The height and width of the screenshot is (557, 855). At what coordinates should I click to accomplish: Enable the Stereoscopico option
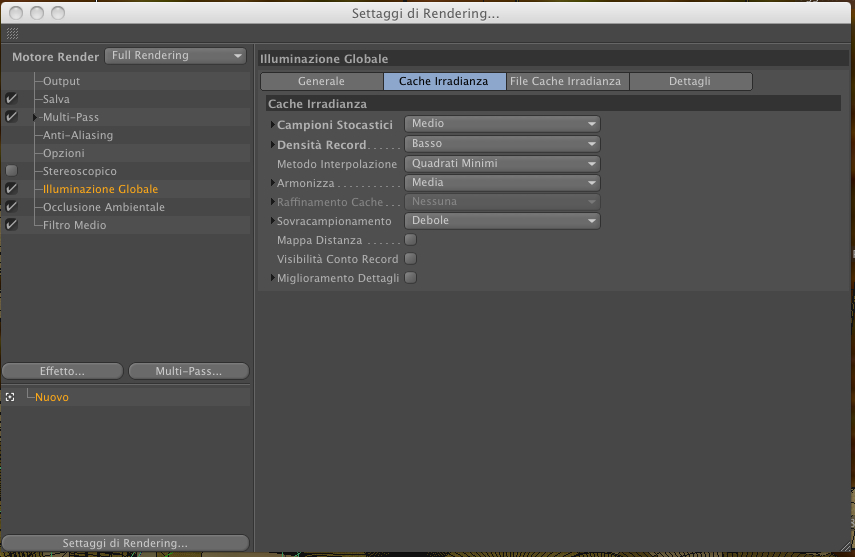(11, 171)
